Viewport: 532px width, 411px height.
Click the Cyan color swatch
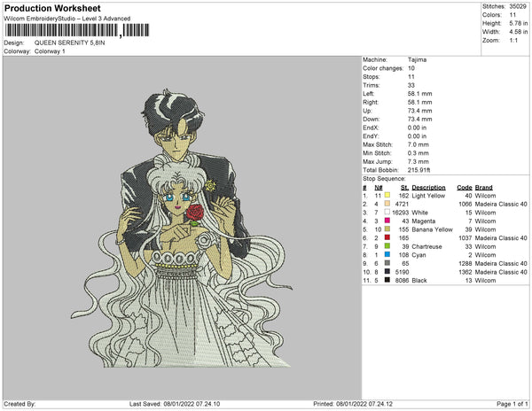click(387, 254)
